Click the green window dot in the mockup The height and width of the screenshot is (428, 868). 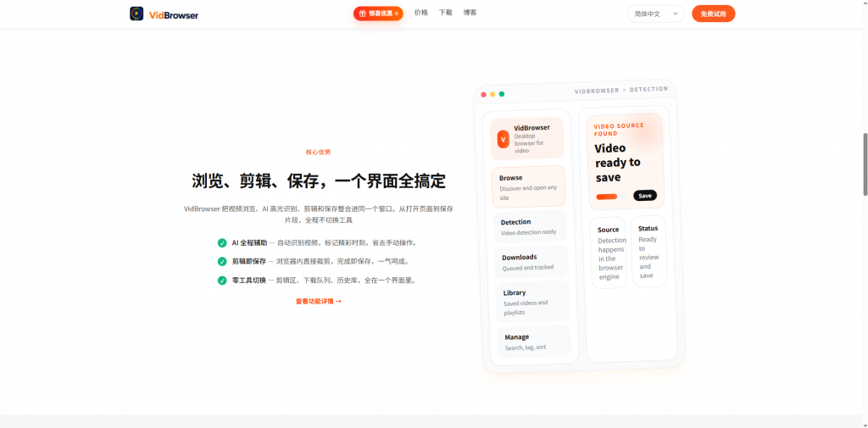pyautogui.click(x=502, y=93)
